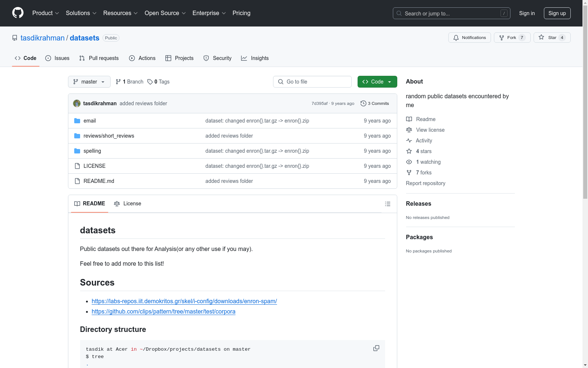This screenshot has height=368, width=588.
Task: Click the Fork button
Action: (512, 38)
